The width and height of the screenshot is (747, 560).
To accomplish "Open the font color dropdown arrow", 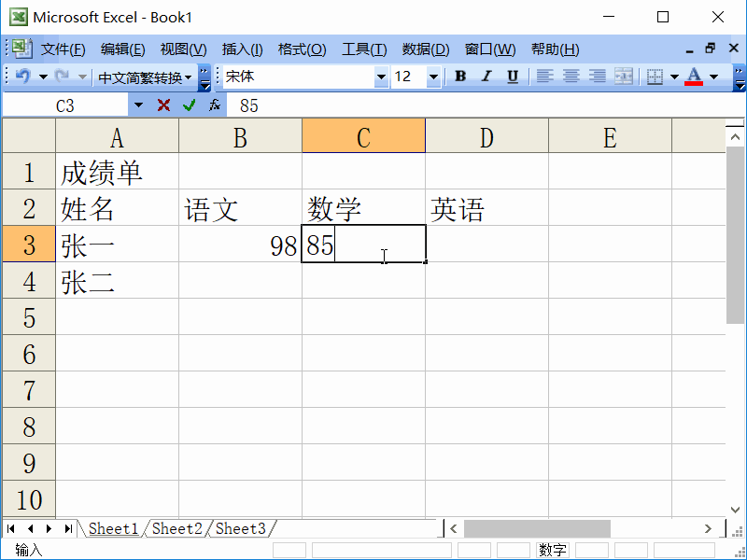I will click(712, 77).
